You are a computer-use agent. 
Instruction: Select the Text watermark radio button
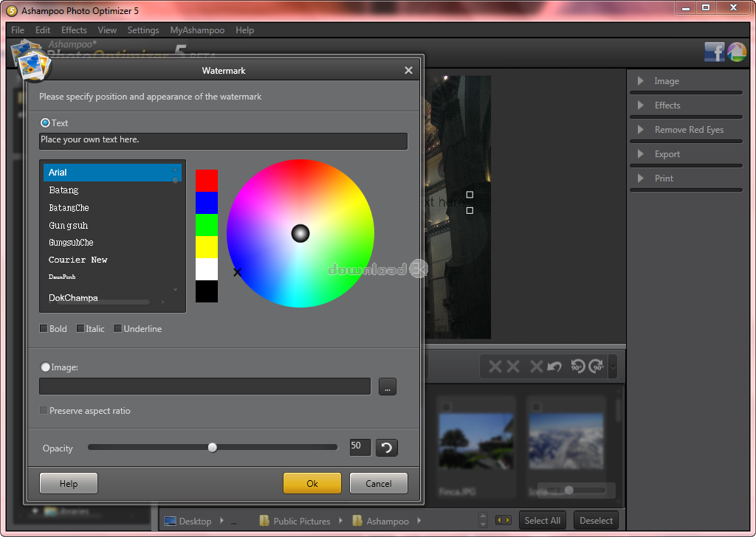45,122
